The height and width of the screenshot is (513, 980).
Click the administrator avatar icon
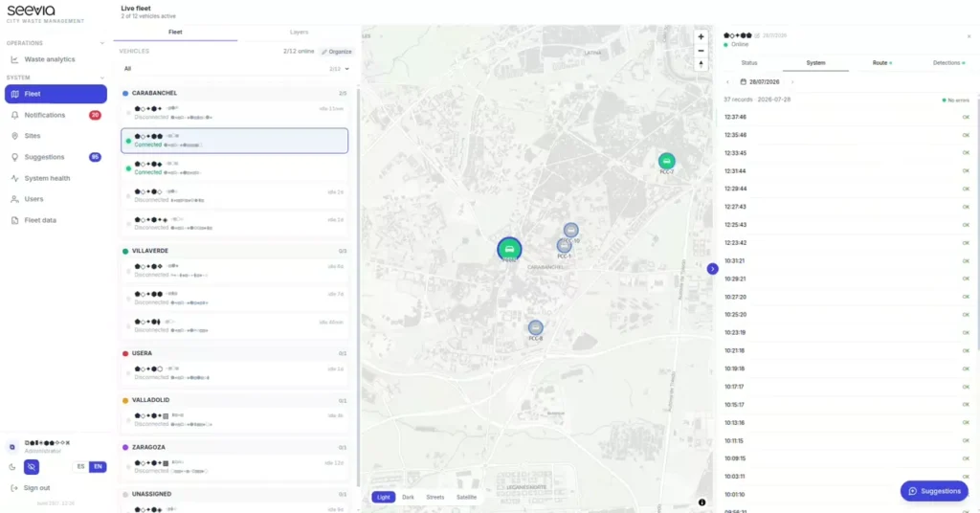pyautogui.click(x=11, y=447)
